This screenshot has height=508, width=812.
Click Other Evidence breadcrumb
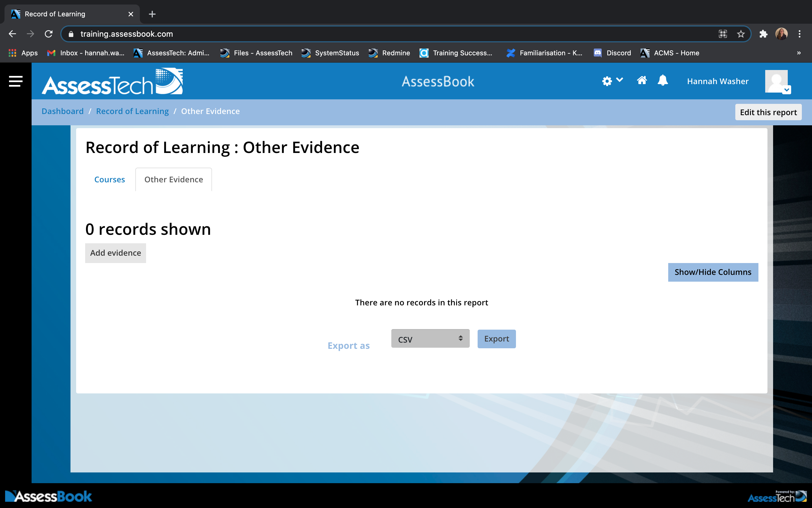tap(210, 111)
